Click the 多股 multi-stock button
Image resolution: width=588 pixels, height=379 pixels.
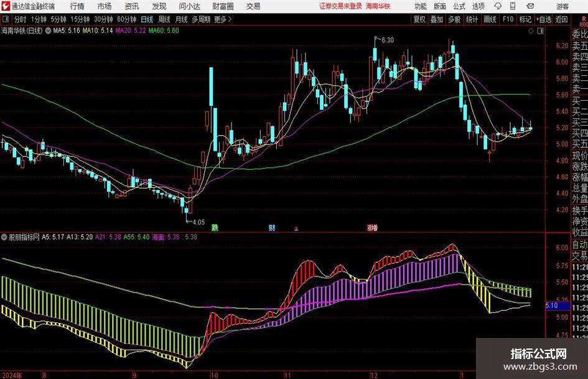[x=454, y=19]
